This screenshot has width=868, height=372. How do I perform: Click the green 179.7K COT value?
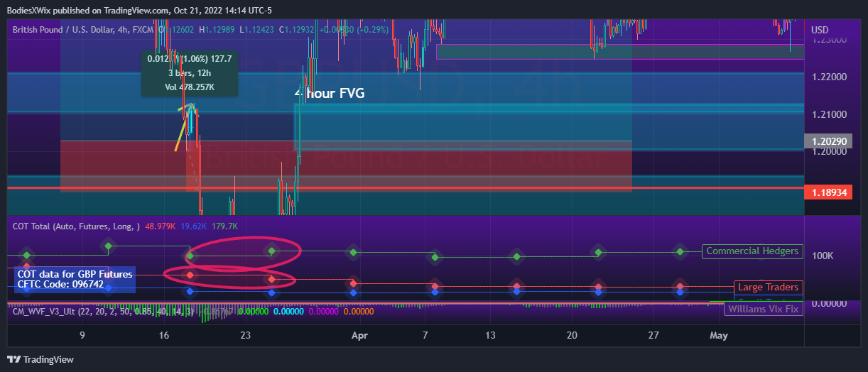(224, 226)
